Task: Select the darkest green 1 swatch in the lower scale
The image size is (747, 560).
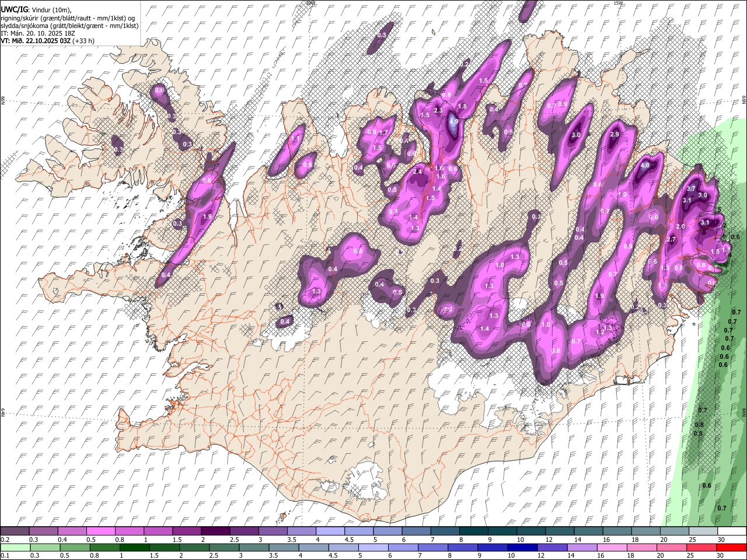Action: pos(135,547)
